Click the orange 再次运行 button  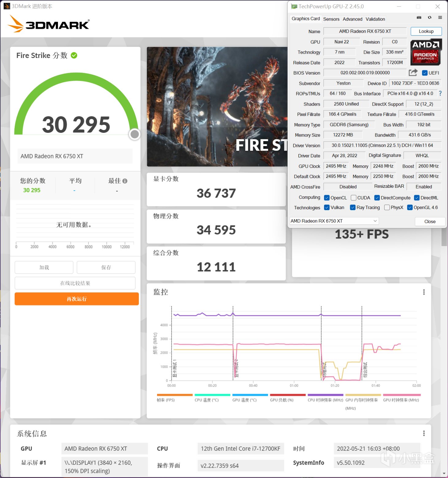click(77, 299)
